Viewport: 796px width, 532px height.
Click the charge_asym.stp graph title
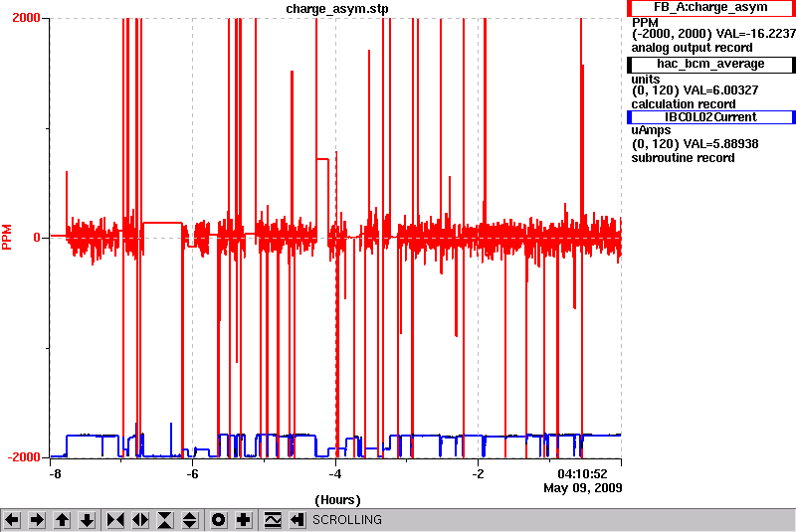coord(337,9)
